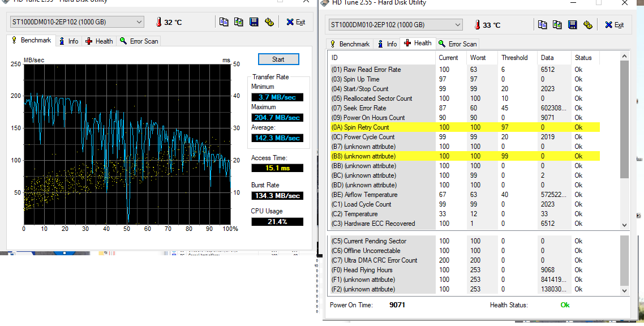
Task: Click the options icon in the left window toolbar
Action: coord(269,22)
